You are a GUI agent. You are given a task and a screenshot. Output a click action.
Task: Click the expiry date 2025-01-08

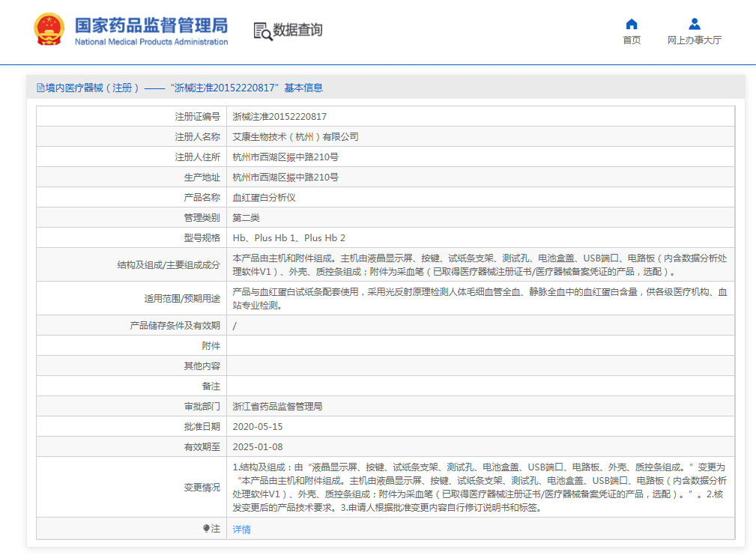coord(258,446)
